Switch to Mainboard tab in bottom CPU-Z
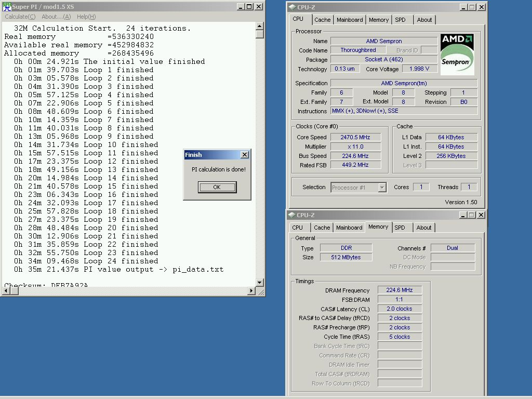This screenshot has height=399, width=532. [x=349, y=228]
